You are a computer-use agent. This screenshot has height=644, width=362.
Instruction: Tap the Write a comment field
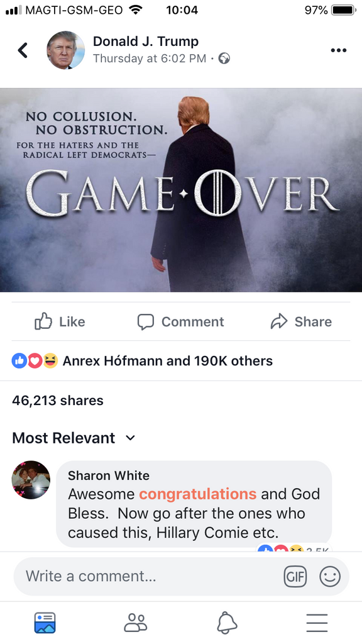click(x=152, y=576)
